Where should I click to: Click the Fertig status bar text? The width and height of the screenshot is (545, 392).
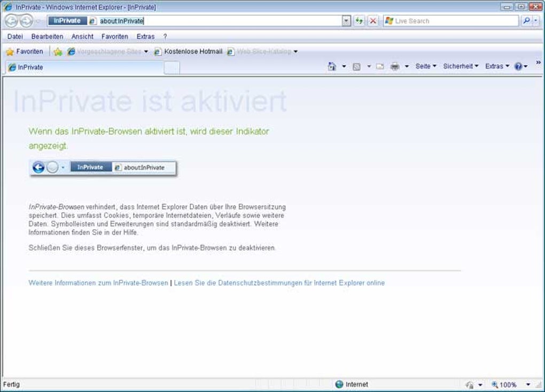click(x=11, y=385)
